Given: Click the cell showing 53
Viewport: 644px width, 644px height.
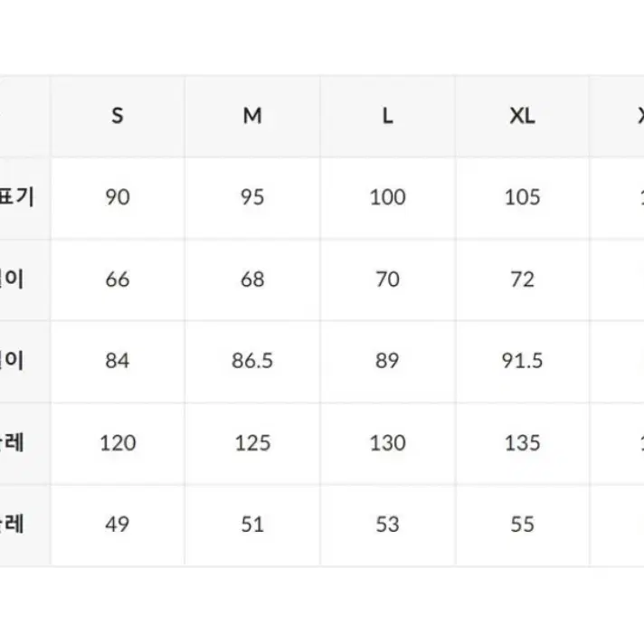Looking at the screenshot, I should [388, 525].
